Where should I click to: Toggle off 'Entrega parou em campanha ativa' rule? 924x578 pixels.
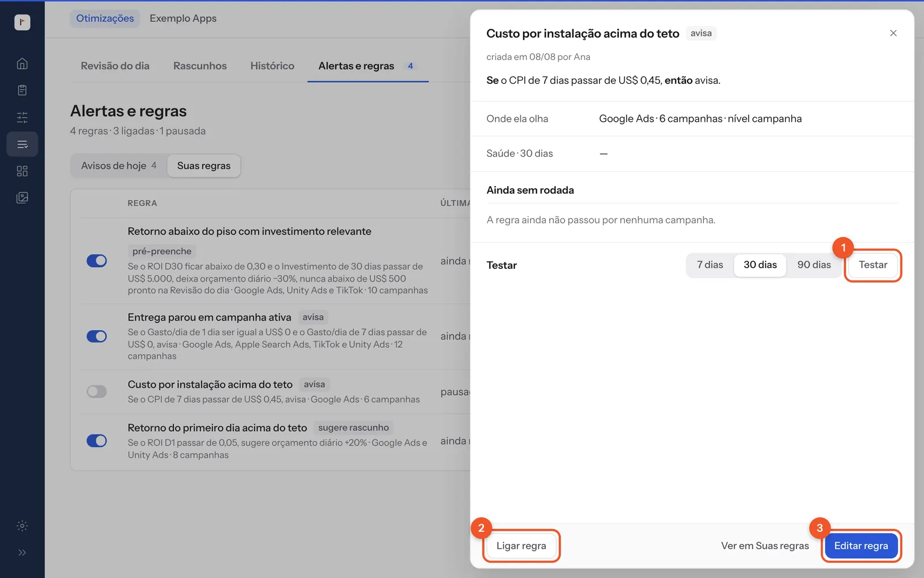(x=96, y=336)
